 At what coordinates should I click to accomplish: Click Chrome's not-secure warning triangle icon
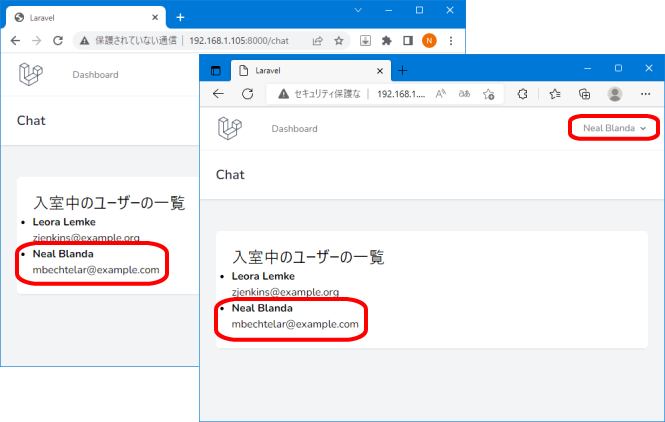point(84,41)
